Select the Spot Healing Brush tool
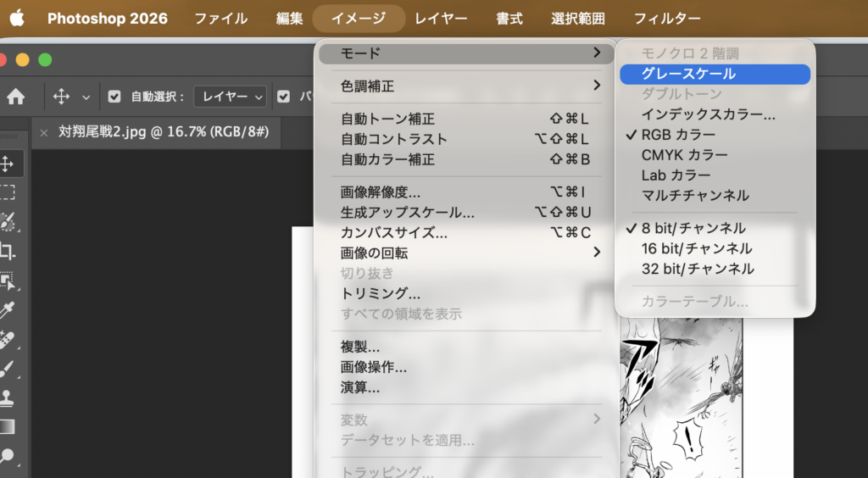 pyautogui.click(x=8, y=339)
